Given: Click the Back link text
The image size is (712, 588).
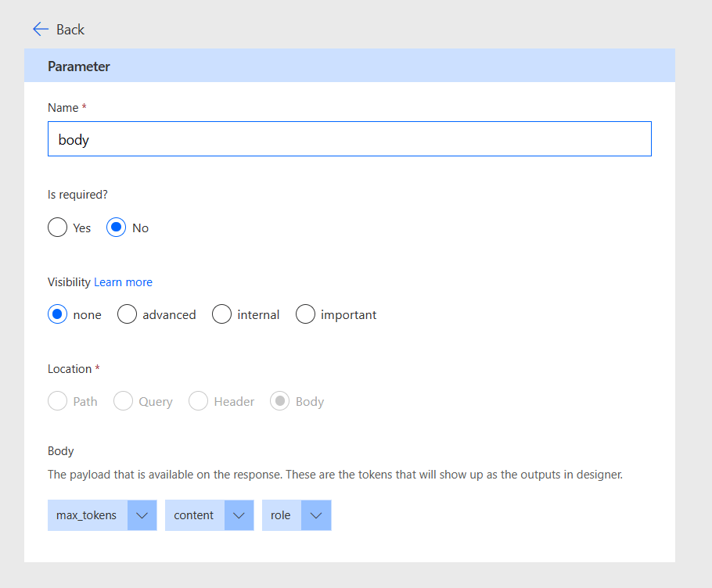Looking at the screenshot, I should click(x=70, y=30).
